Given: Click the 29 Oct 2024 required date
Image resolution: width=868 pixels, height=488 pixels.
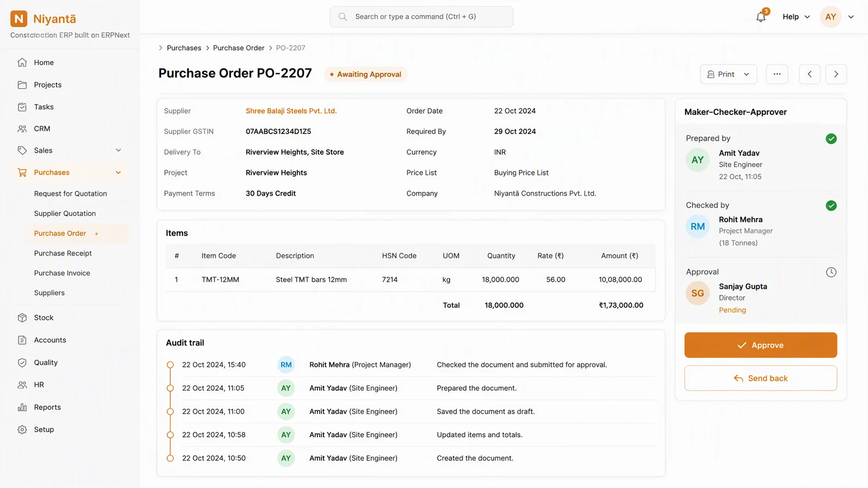Looking at the screenshot, I should [x=515, y=131].
